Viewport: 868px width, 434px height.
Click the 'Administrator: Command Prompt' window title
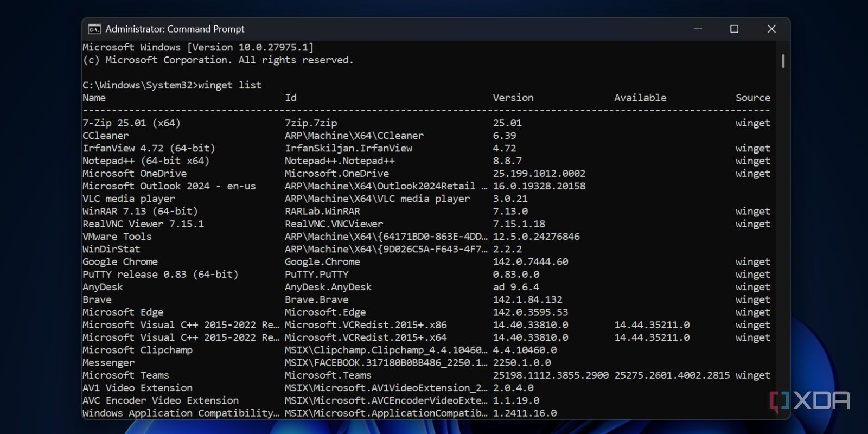click(x=175, y=29)
